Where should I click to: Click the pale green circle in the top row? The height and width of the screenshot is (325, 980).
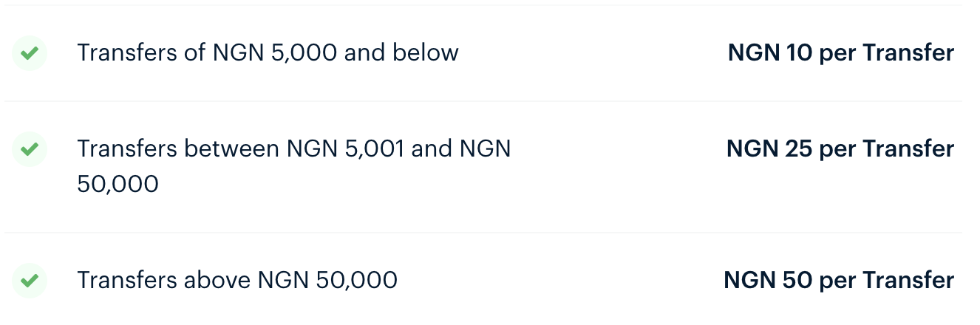coord(30,54)
